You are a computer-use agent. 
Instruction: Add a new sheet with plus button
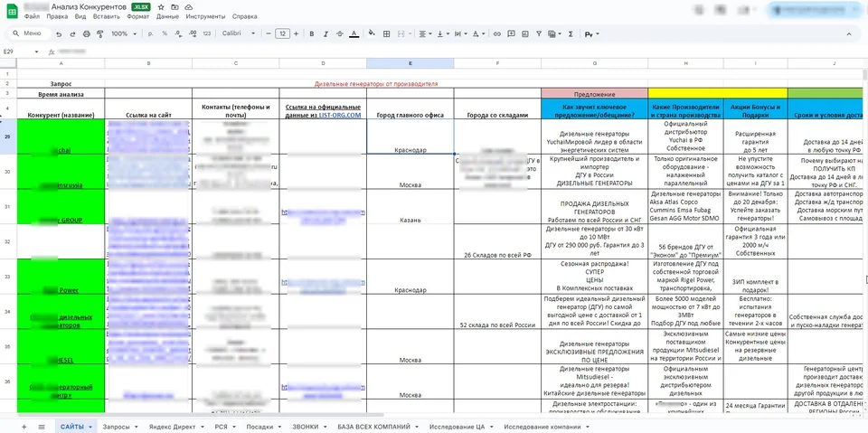24,427
